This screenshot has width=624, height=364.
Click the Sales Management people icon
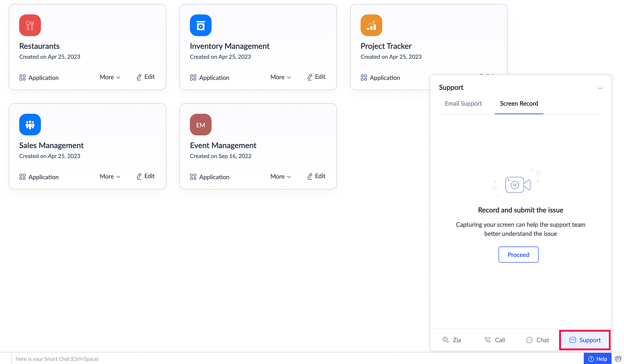[x=30, y=125]
